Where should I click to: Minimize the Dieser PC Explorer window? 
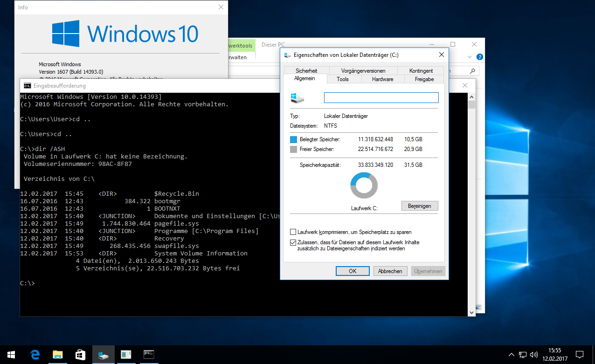pyautogui.click(x=432, y=44)
